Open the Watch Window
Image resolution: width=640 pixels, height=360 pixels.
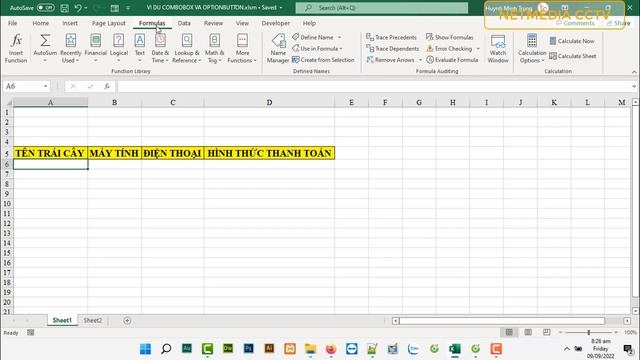coord(498,48)
